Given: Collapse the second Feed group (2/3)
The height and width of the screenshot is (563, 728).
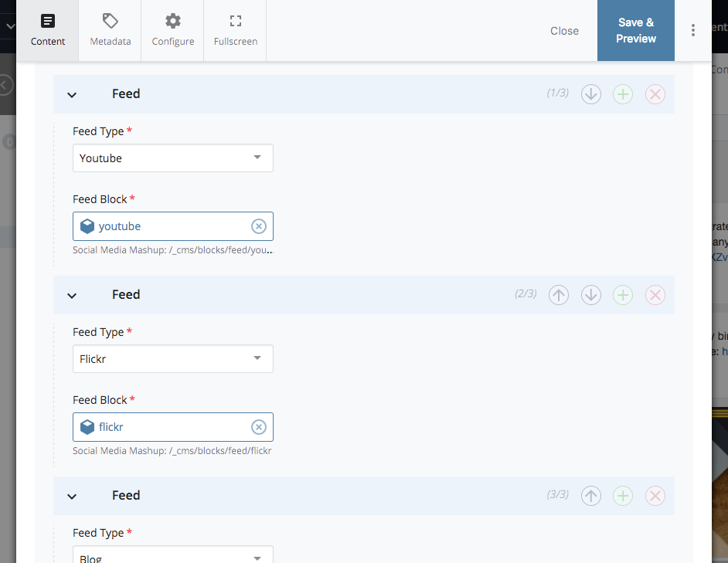Looking at the screenshot, I should pos(72,296).
